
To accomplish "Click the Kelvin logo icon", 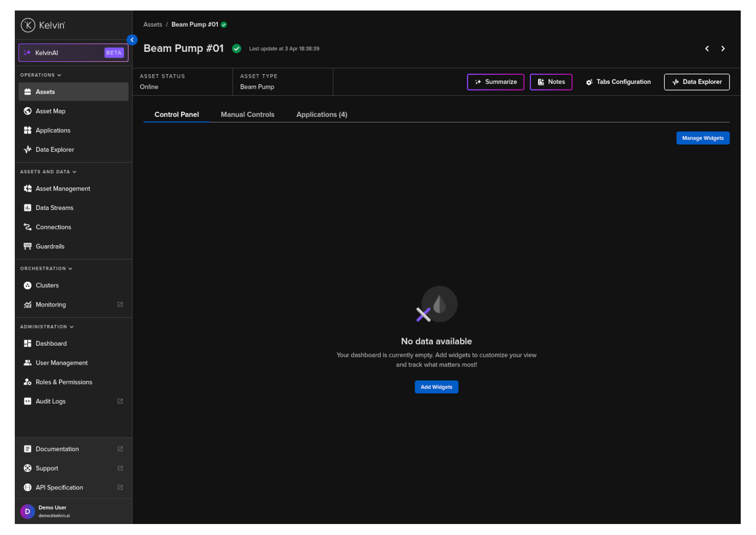I will [x=28, y=25].
